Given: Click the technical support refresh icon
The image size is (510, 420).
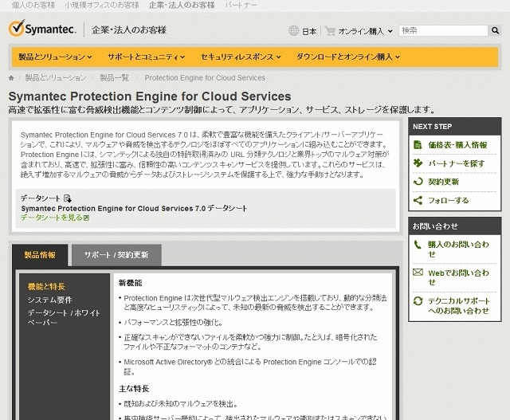Looking at the screenshot, I should tap(418, 300).
